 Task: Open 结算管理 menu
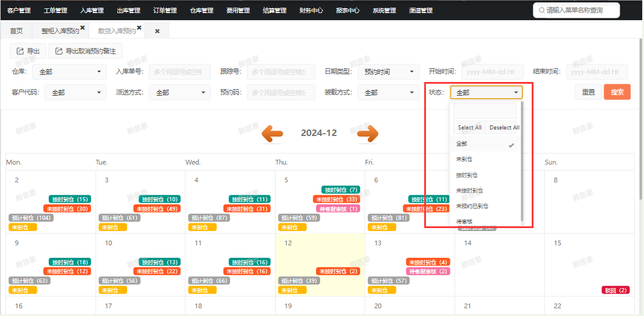point(274,11)
